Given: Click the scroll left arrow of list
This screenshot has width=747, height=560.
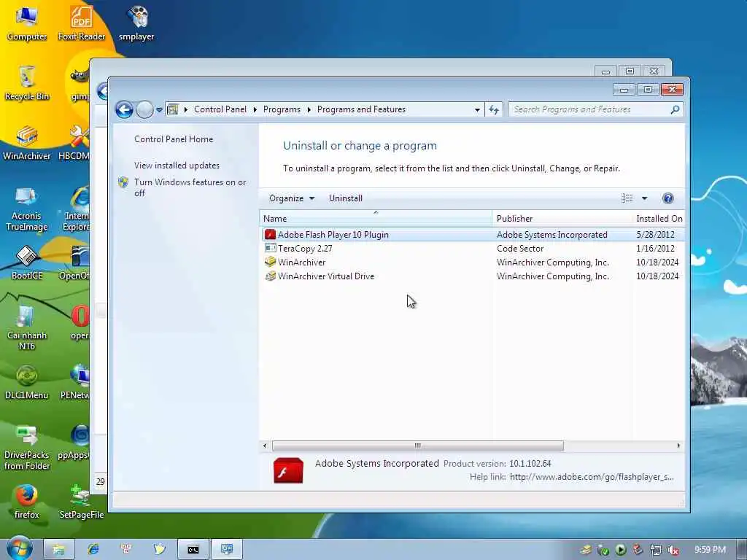Looking at the screenshot, I should (265, 446).
